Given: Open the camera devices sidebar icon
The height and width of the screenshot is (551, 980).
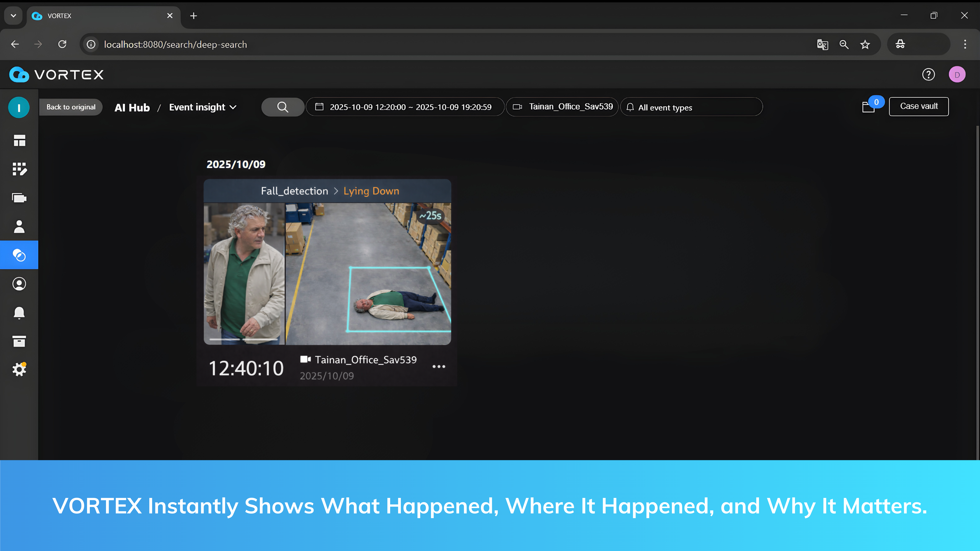Looking at the screenshot, I should 19,198.
